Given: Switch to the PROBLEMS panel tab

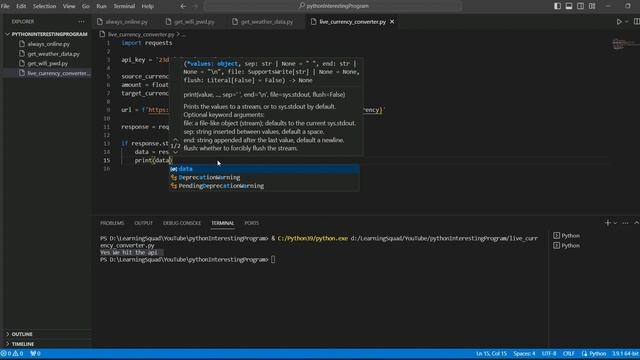Looking at the screenshot, I should coord(112,223).
